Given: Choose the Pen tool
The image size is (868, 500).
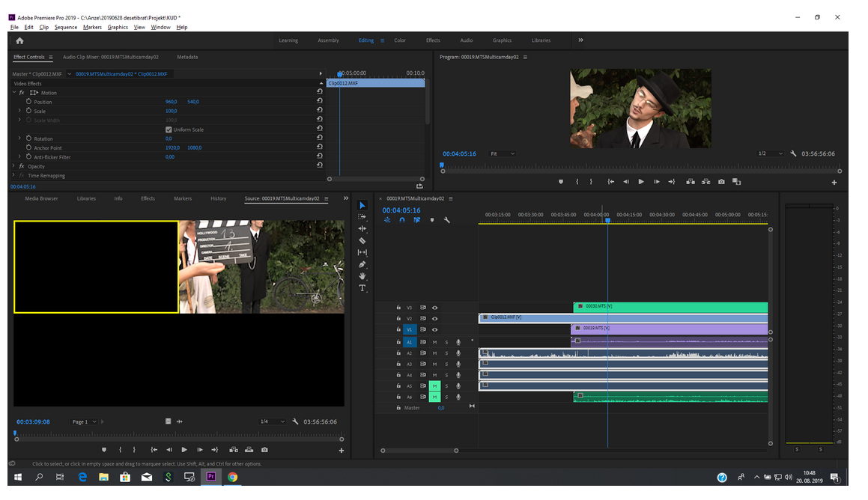Looking at the screenshot, I should pos(362,264).
